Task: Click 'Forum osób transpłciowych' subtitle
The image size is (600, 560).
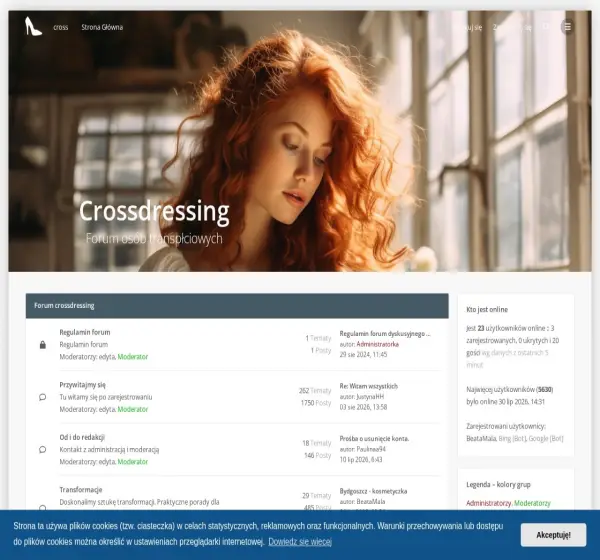Action: click(154, 238)
